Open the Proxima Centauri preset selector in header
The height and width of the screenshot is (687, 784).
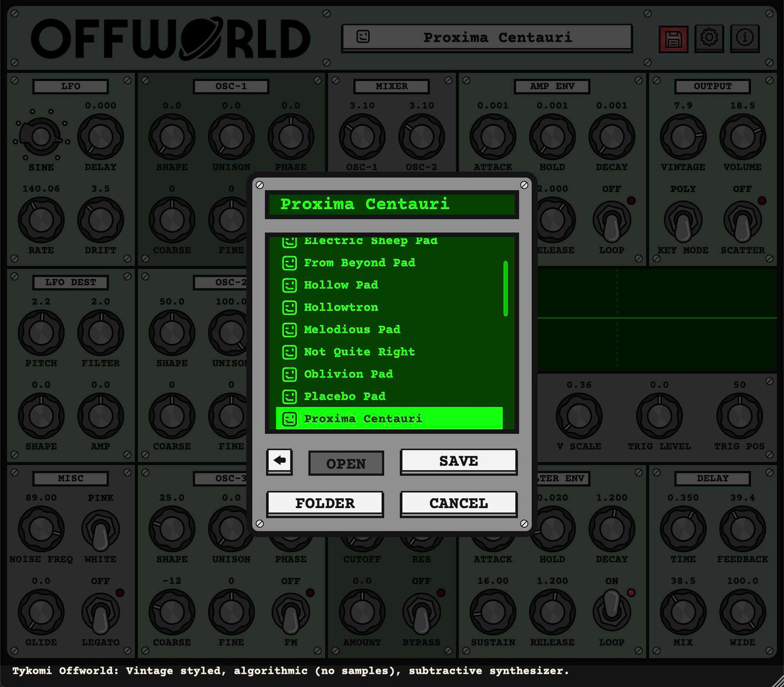(487, 37)
